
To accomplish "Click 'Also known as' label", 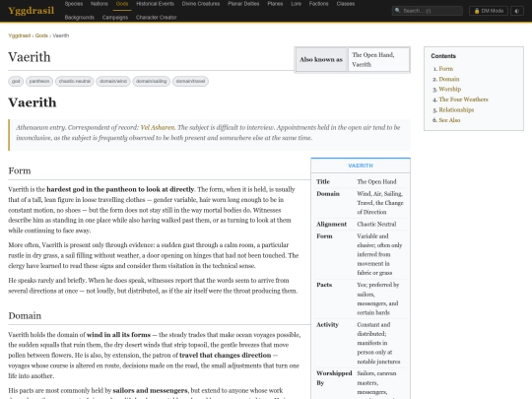I will pyautogui.click(x=321, y=59).
